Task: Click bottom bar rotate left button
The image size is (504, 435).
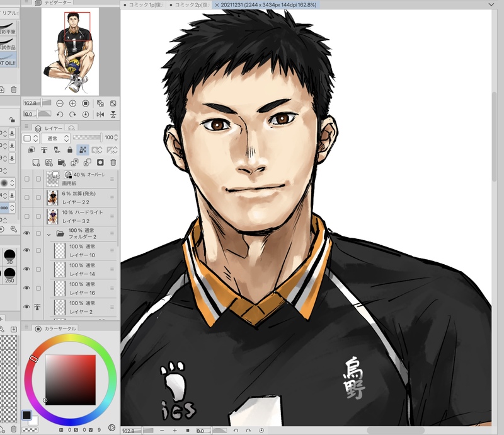Action: pos(236,431)
